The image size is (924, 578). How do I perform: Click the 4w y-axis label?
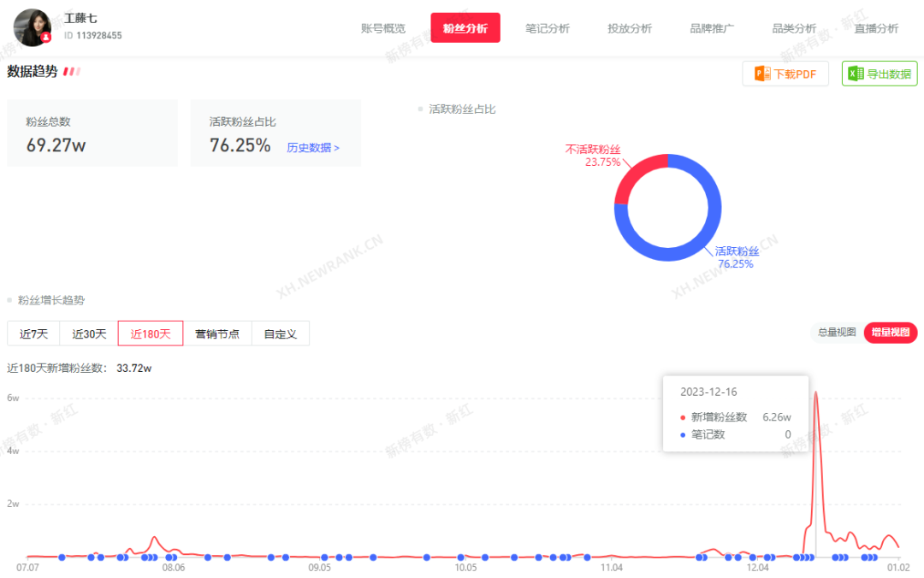pos(13,451)
